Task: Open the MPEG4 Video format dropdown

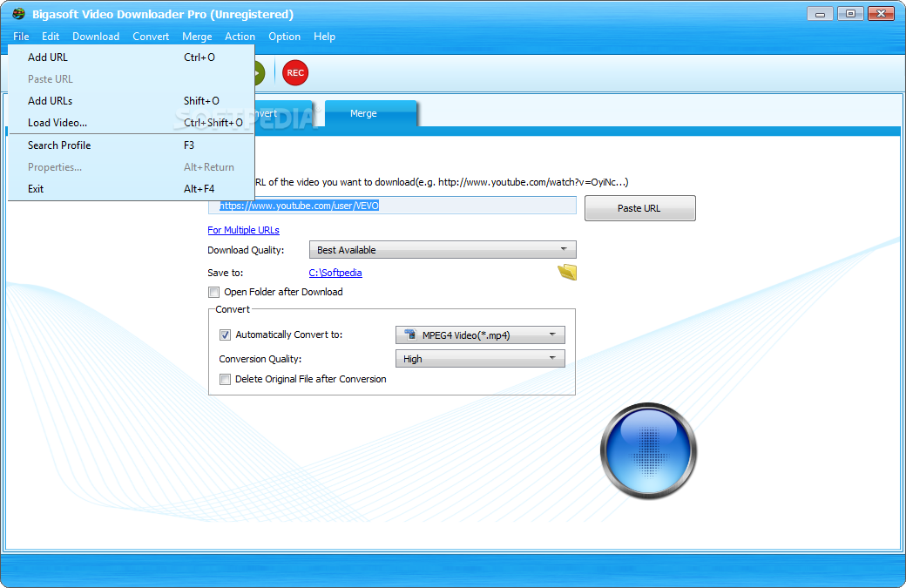Action: coord(480,335)
